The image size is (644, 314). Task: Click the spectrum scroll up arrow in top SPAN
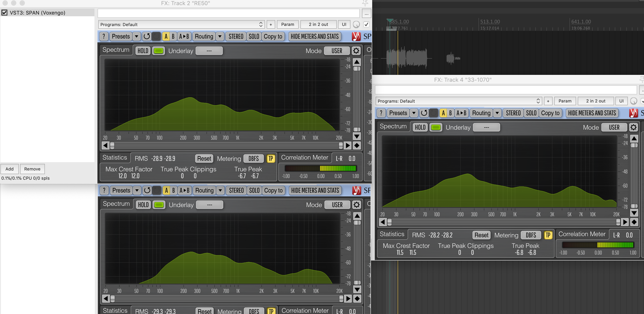click(357, 62)
